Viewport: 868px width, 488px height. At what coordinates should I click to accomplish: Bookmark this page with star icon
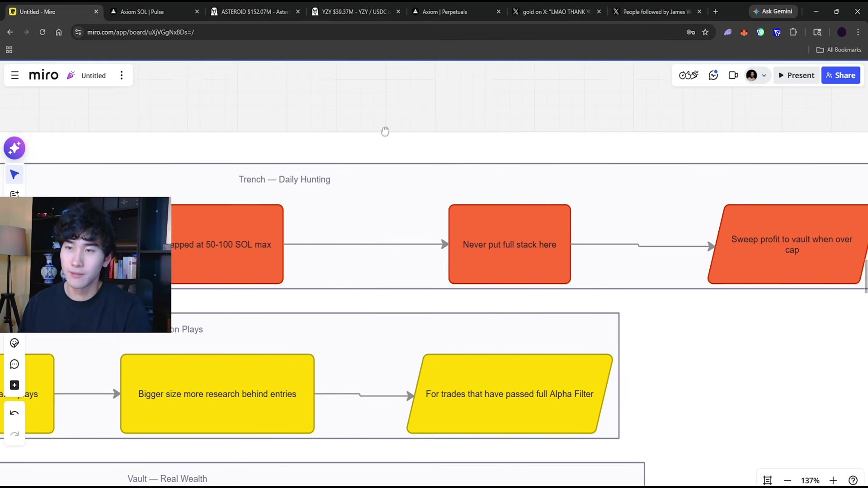click(x=705, y=32)
